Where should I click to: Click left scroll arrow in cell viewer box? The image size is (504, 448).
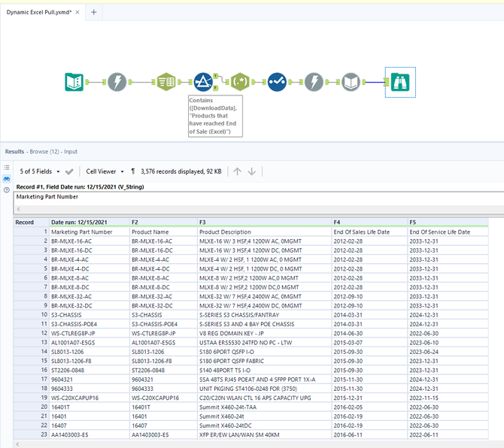coord(19,209)
